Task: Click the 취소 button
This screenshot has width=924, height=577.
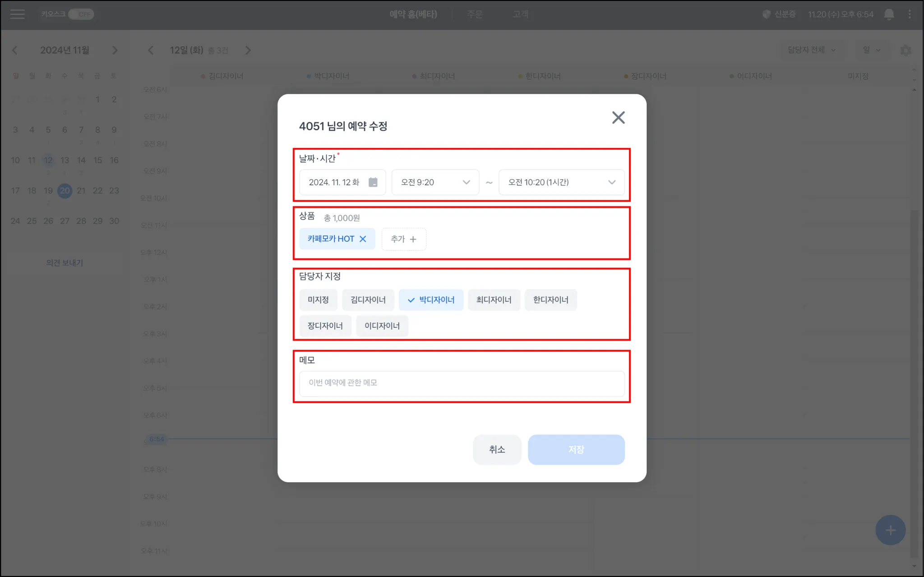Action: tap(497, 449)
